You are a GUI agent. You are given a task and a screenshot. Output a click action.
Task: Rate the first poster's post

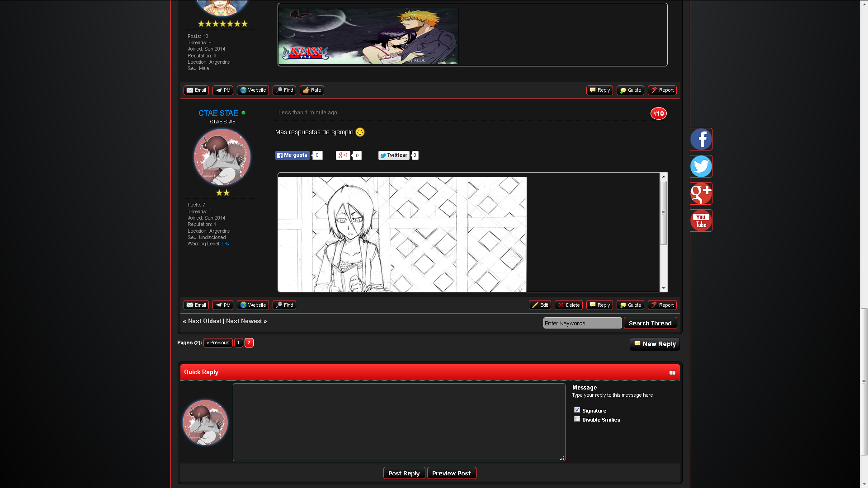(x=312, y=90)
